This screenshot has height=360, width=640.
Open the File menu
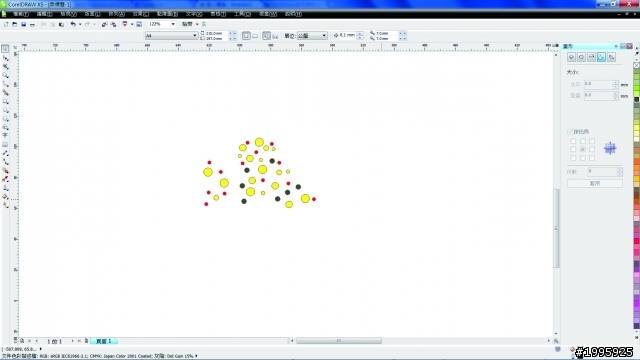pyautogui.click(x=20, y=14)
